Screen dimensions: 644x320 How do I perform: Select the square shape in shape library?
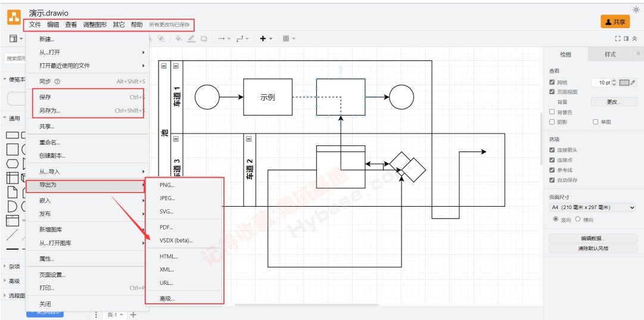tap(13, 150)
